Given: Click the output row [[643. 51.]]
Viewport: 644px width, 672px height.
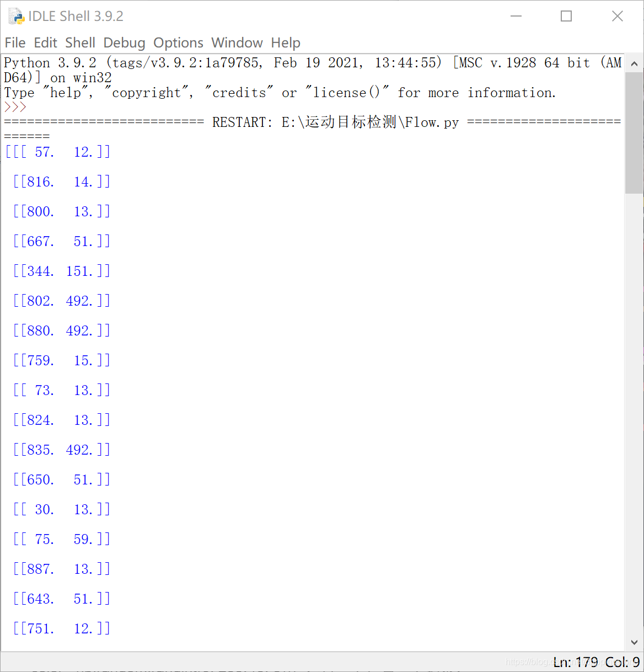Looking at the screenshot, I should 61,599.
